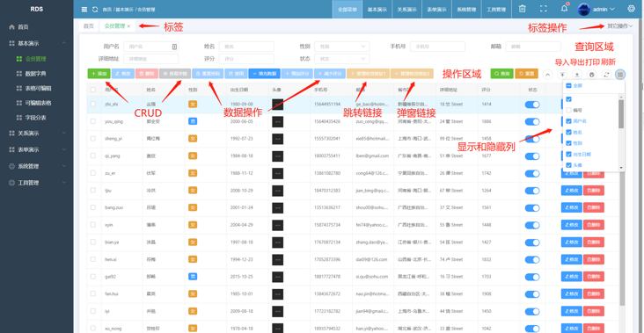Viewport: 644px width, 333px height.
Task: Click the orange 重置 reset button
Action: pyautogui.click(x=526, y=74)
